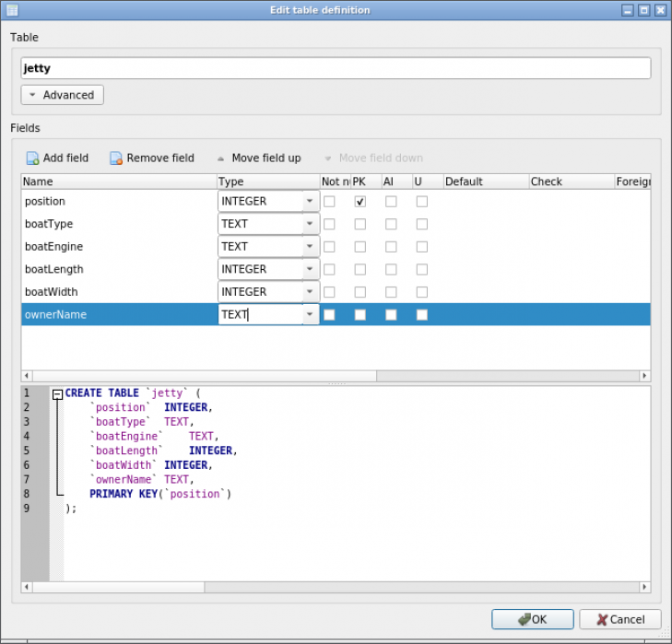Open the type dropdown for position
The width and height of the screenshot is (672, 644).
(x=310, y=202)
